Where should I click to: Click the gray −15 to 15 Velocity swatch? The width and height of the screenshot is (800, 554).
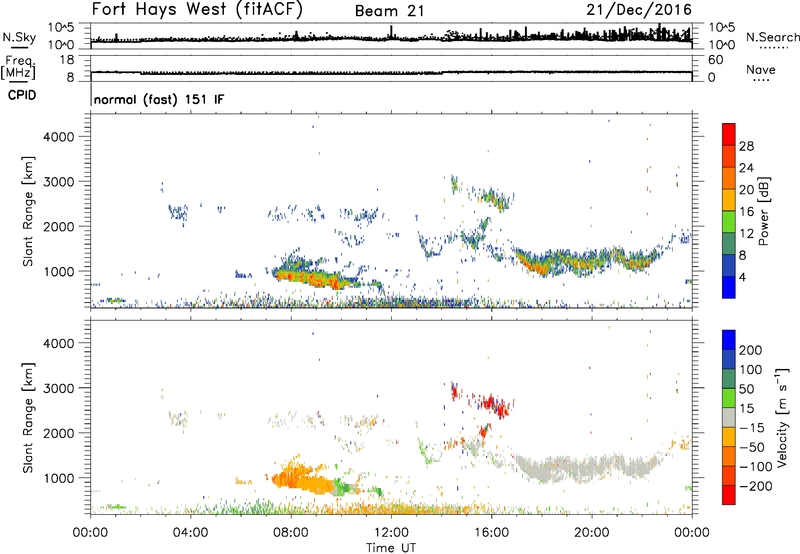[x=729, y=417]
